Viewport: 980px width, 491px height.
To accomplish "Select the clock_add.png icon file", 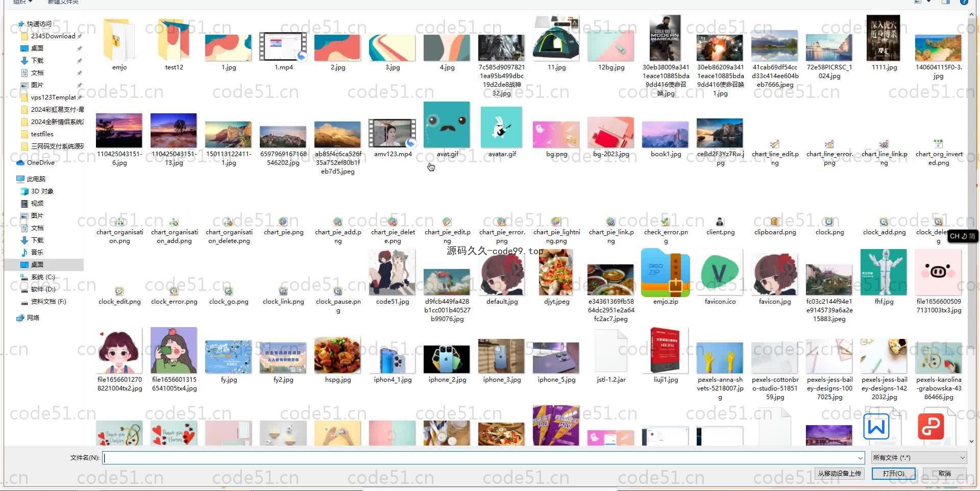I will pos(884,222).
